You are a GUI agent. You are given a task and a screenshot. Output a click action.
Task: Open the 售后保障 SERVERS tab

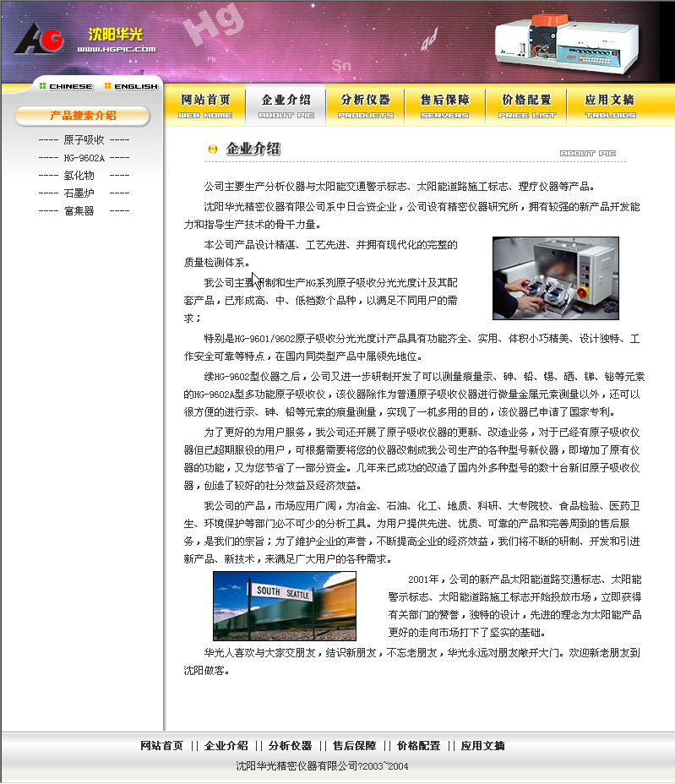point(445,106)
